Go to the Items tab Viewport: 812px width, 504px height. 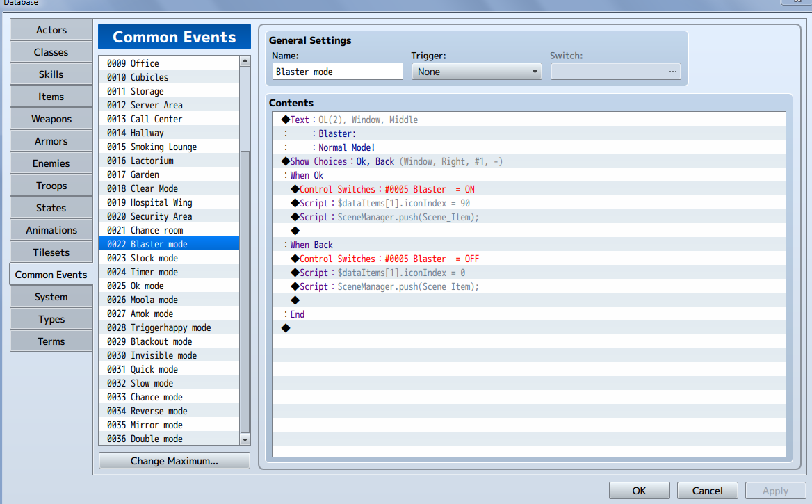click(x=51, y=97)
